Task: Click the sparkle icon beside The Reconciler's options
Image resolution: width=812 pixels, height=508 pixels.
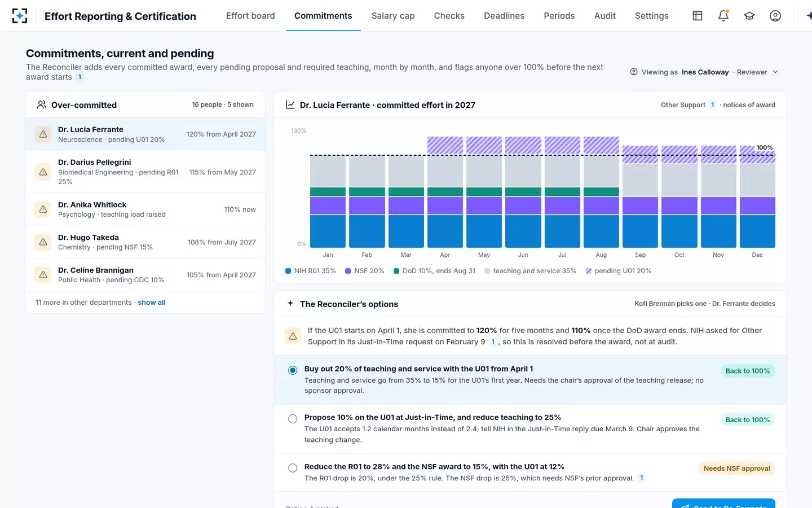Action: [290, 303]
